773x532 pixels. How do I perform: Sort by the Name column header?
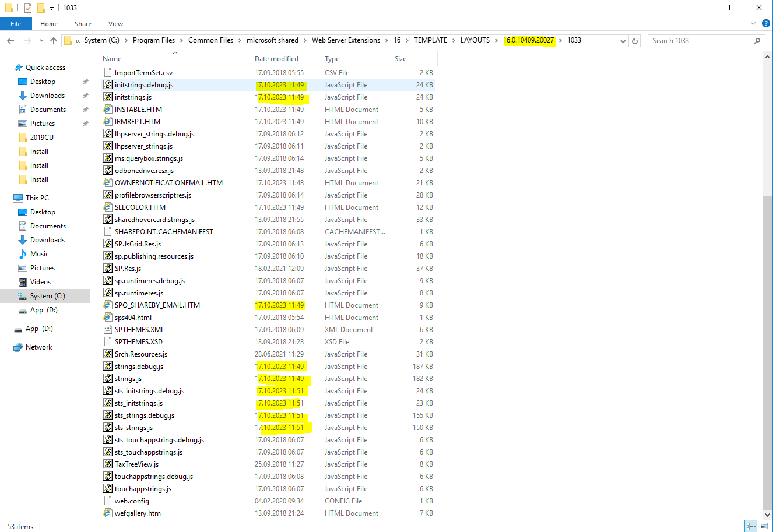[x=112, y=59]
